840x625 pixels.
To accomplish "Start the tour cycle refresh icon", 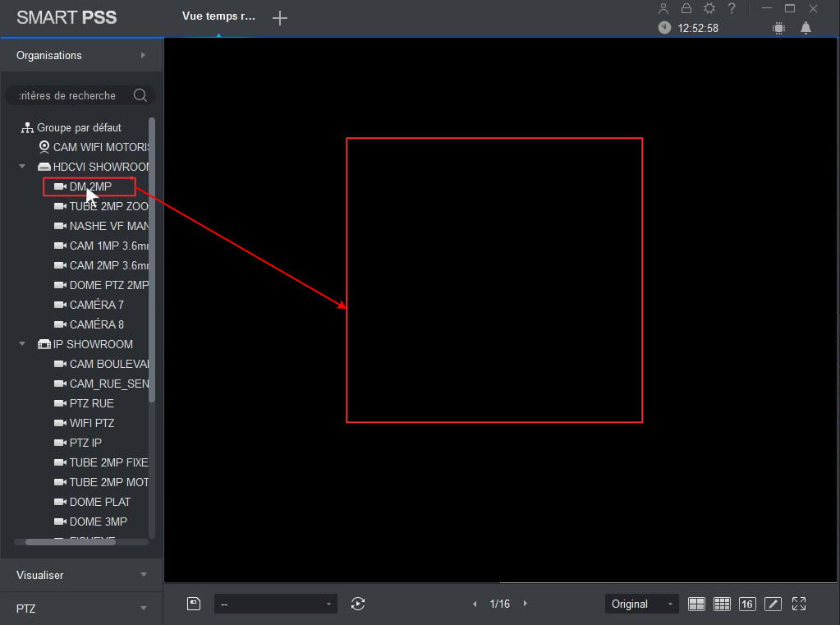I will (x=357, y=604).
